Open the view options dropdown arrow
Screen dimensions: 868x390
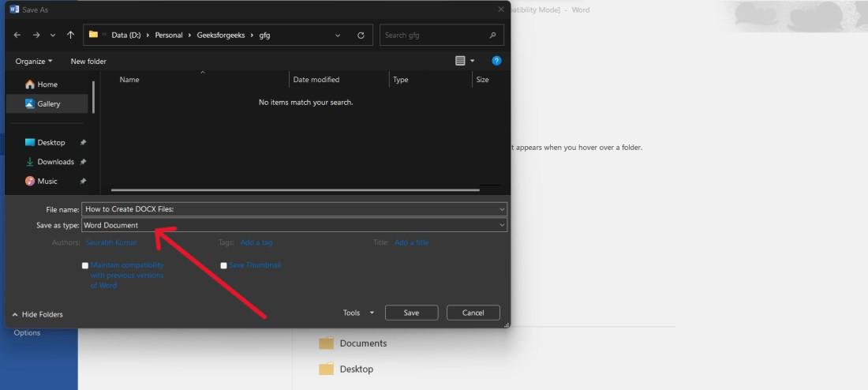pos(472,61)
